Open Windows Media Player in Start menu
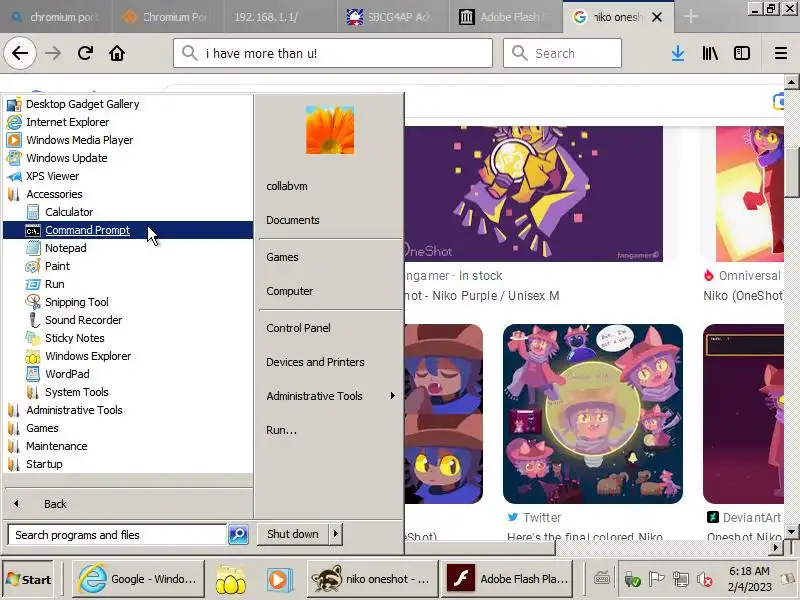The width and height of the screenshot is (800, 600). click(x=128, y=140)
